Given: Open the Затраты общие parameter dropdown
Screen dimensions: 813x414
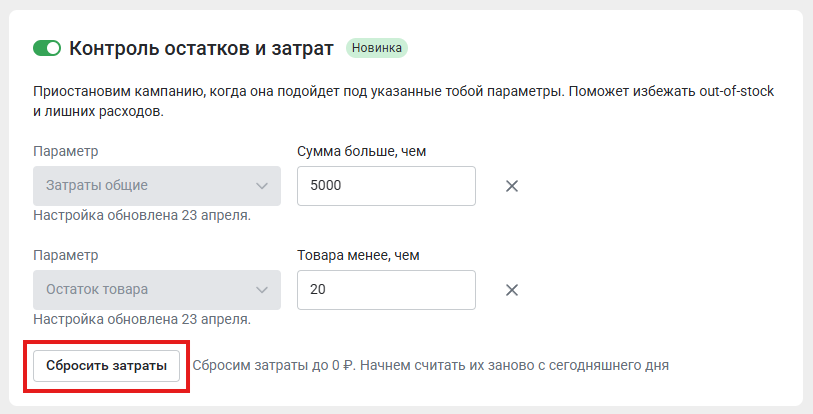Looking at the screenshot, I should tap(157, 186).
